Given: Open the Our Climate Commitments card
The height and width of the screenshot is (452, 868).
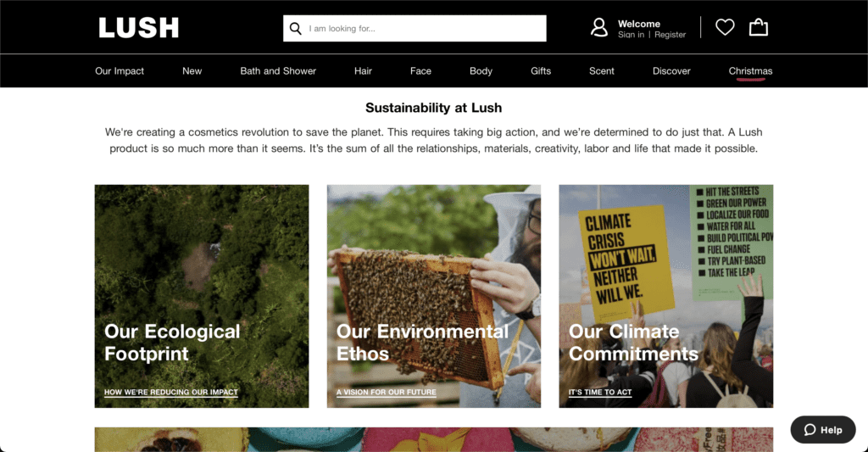Looking at the screenshot, I should click(x=666, y=296).
